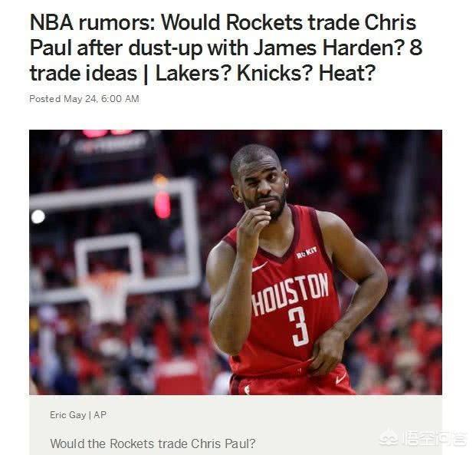Click the 悟空问答 watermark text
This screenshot has width=476, height=455.
click(434, 439)
